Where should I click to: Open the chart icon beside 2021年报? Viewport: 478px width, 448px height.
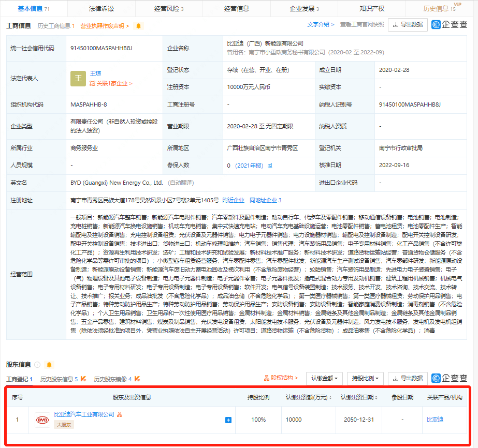(270, 166)
